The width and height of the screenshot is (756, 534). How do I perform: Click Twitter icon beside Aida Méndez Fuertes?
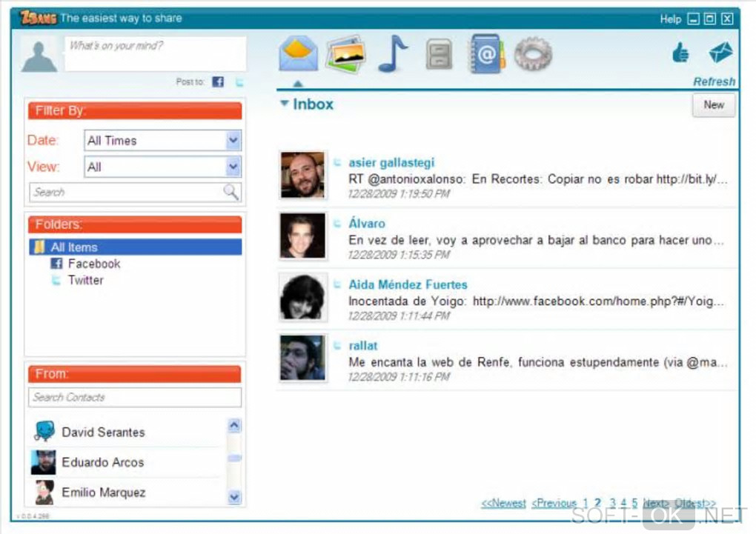click(337, 284)
